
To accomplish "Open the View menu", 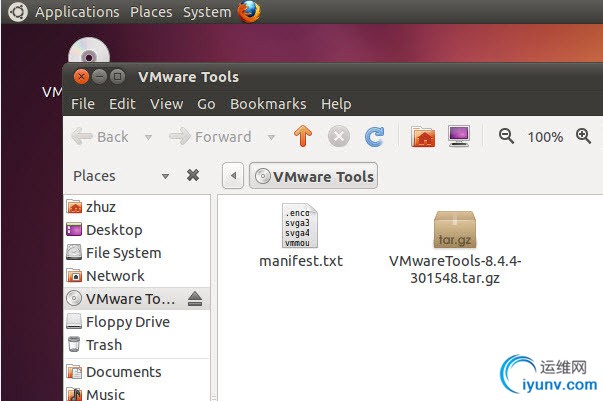I will click(x=167, y=104).
